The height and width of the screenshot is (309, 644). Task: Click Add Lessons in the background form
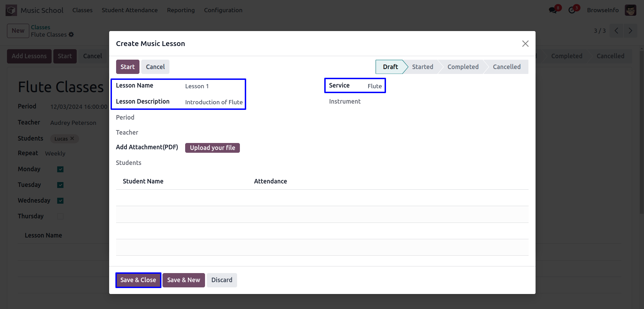29,56
